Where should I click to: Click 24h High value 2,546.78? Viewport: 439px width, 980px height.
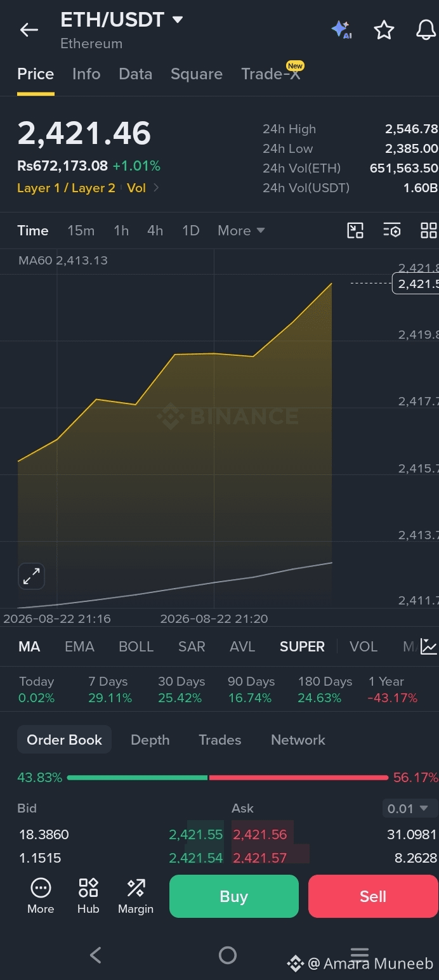click(411, 129)
